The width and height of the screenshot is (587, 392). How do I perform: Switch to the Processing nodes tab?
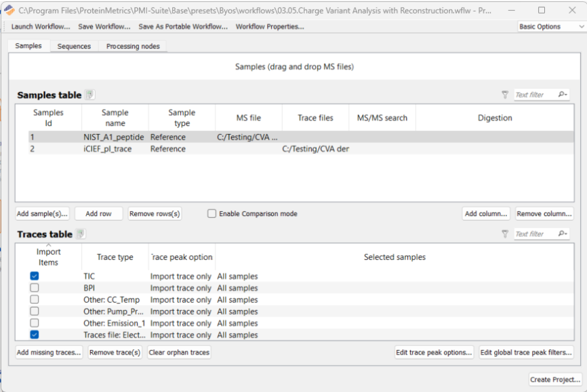[x=133, y=47]
